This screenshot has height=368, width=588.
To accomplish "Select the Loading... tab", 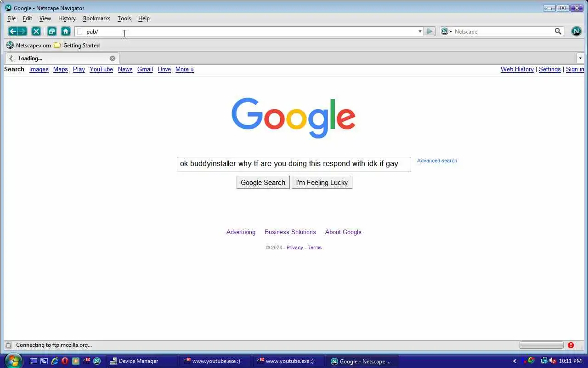I will 62,58.
